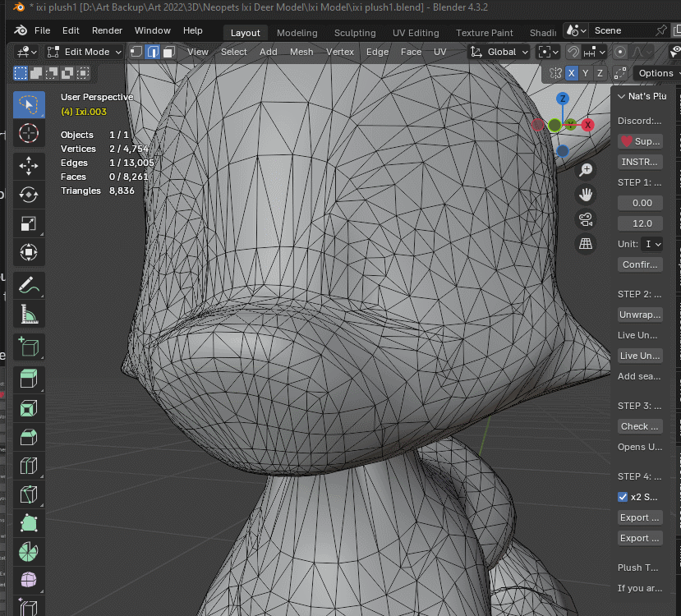Image resolution: width=681 pixels, height=616 pixels.
Task: Click the Check ... button
Action: pos(640,426)
